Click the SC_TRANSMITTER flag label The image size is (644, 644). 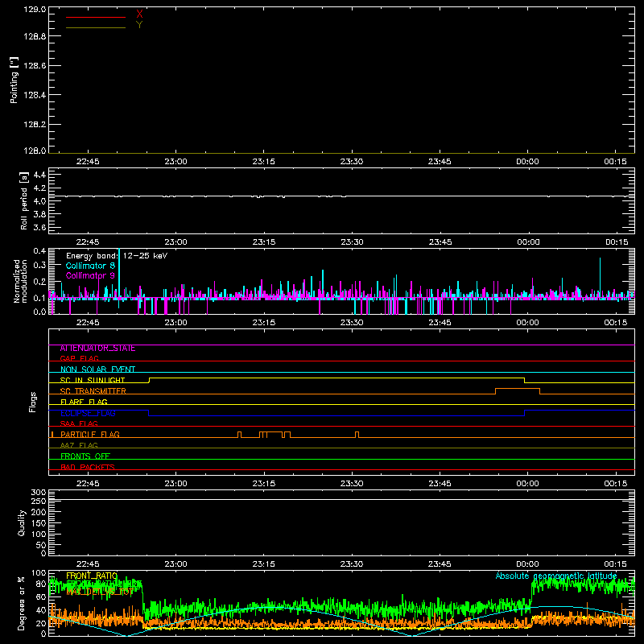click(x=93, y=391)
